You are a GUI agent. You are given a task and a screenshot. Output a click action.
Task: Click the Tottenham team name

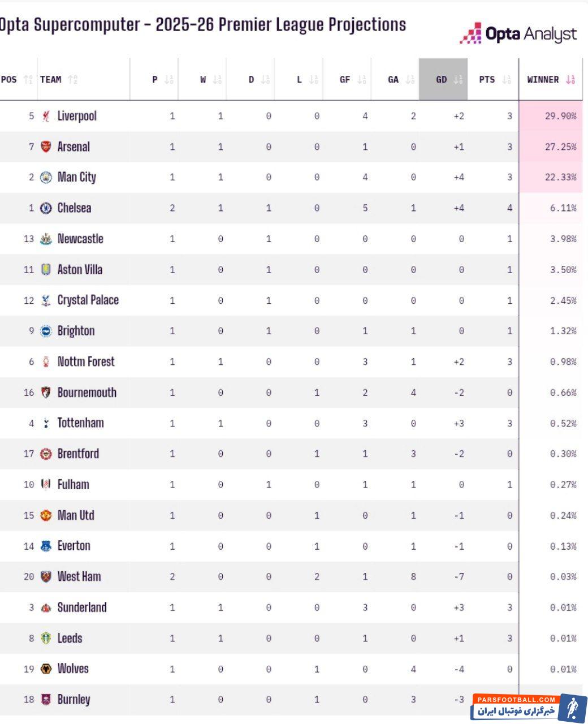81,423
